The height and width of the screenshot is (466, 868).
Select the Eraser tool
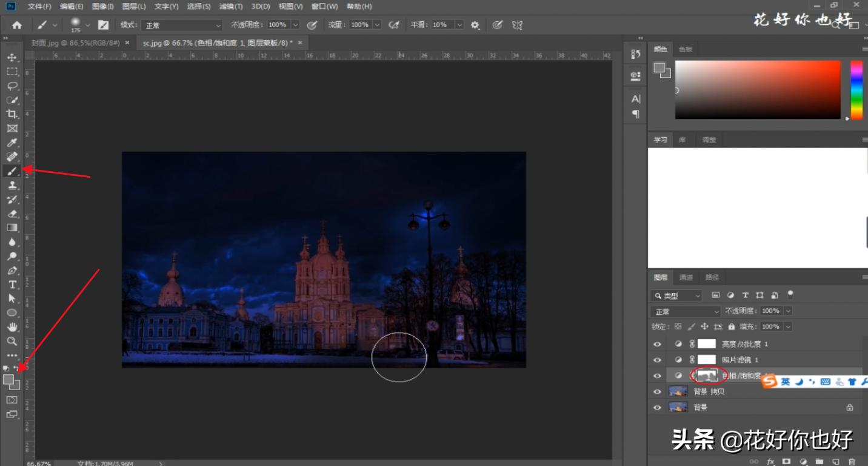click(12, 214)
